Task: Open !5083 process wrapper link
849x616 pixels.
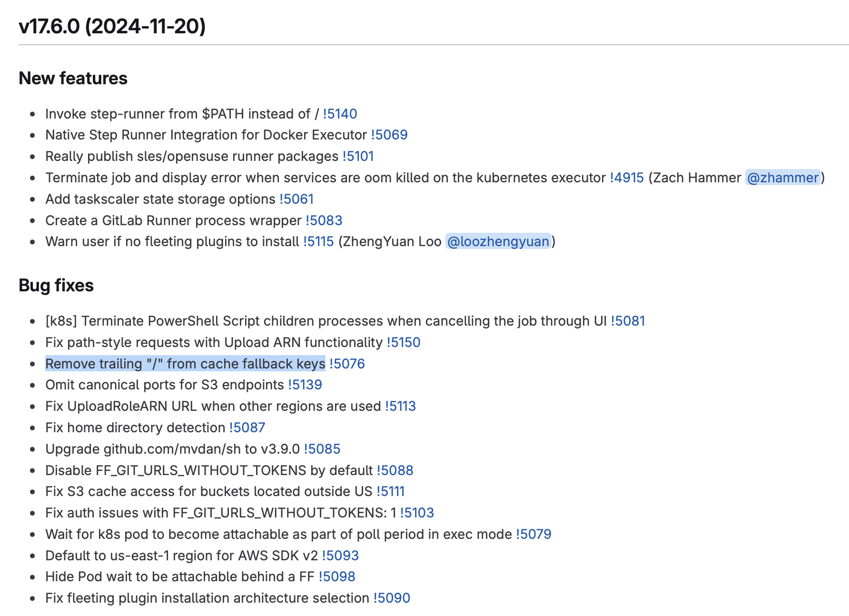Action: point(324,220)
